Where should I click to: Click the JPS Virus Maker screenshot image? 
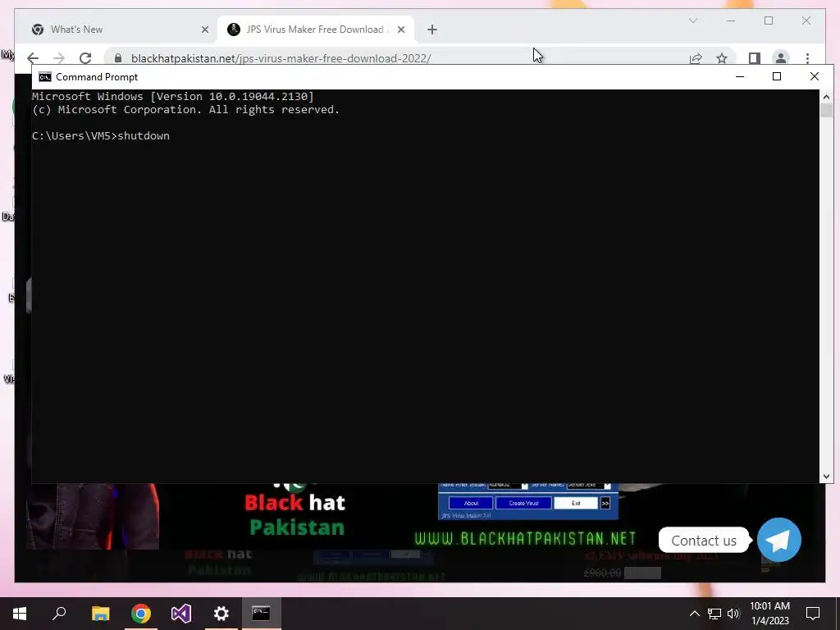[528, 501]
